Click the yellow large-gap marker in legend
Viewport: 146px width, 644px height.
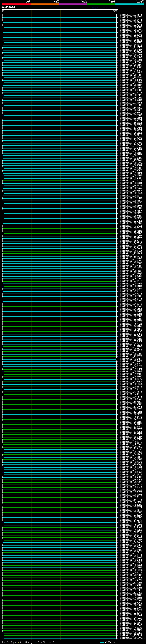pos(19,642)
